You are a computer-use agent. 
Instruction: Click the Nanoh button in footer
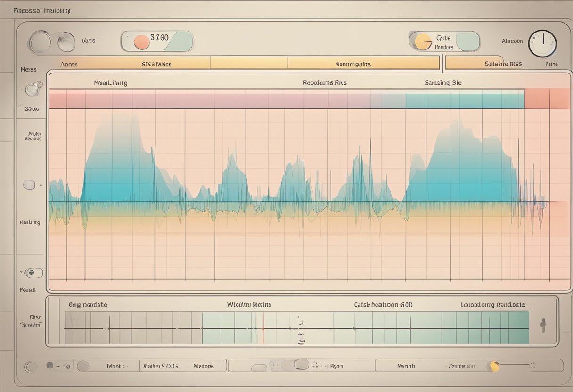(406, 366)
